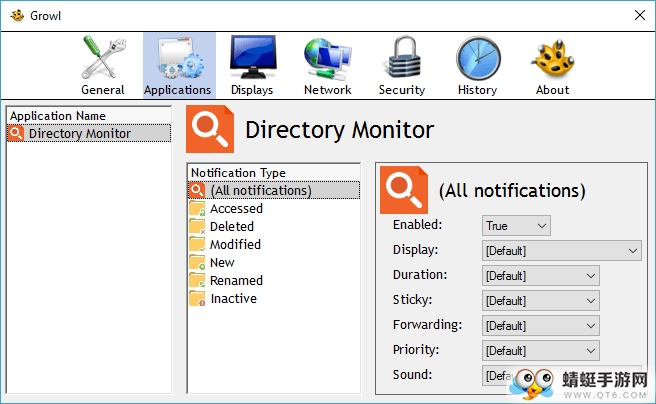The width and height of the screenshot is (656, 404).
Task: Open the Enabled dropdown showing True
Action: tap(516, 226)
